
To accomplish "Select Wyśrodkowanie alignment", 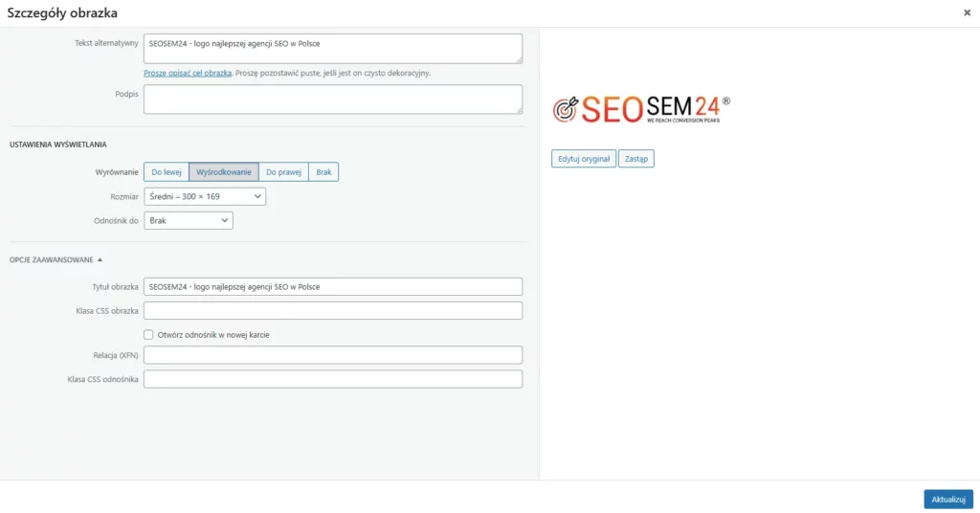I will pyautogui.click(x=224, y=172).
